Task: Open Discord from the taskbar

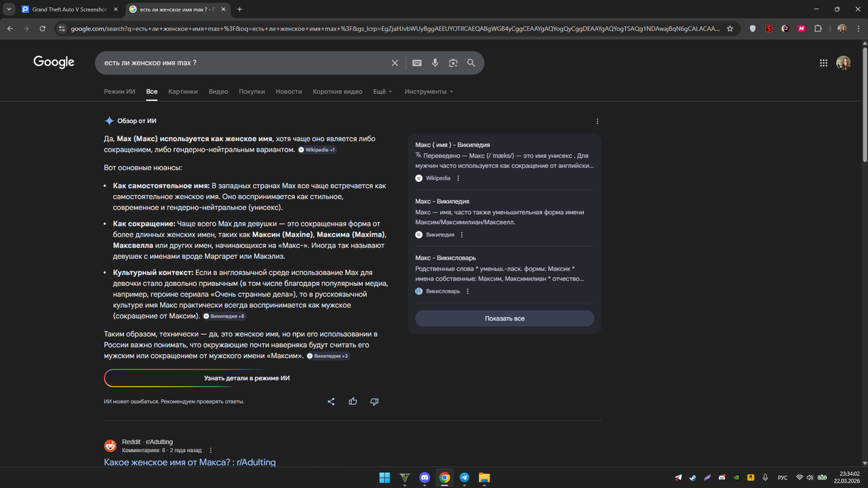Action: click(425, 478)
